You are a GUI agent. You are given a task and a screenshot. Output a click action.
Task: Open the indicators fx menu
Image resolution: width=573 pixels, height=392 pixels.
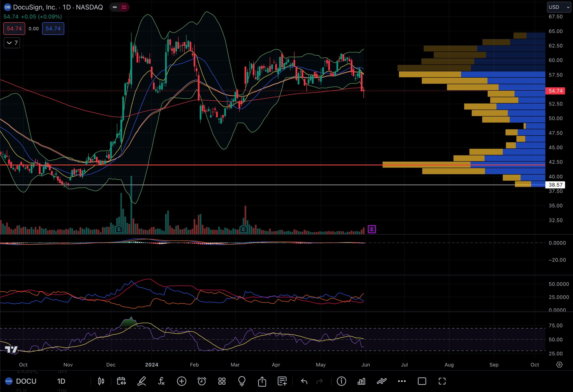point(161,381)
